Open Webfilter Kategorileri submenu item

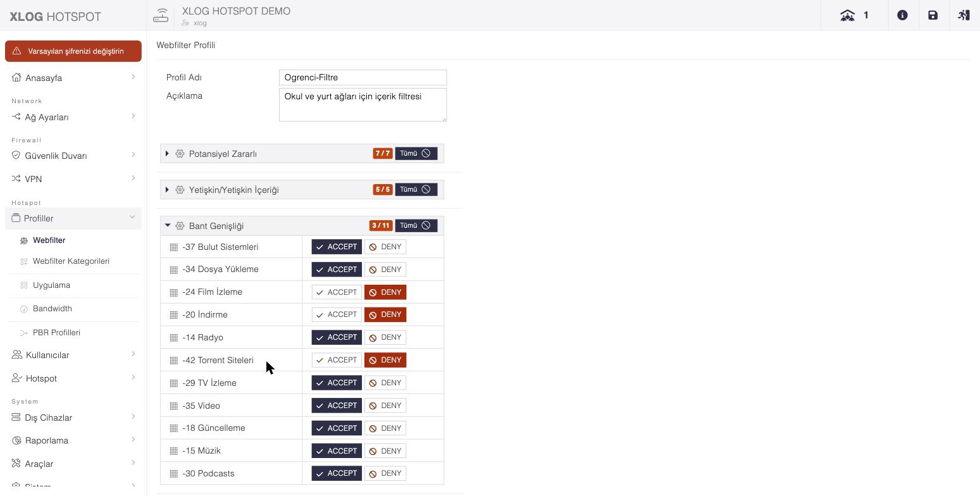point(71,261)
